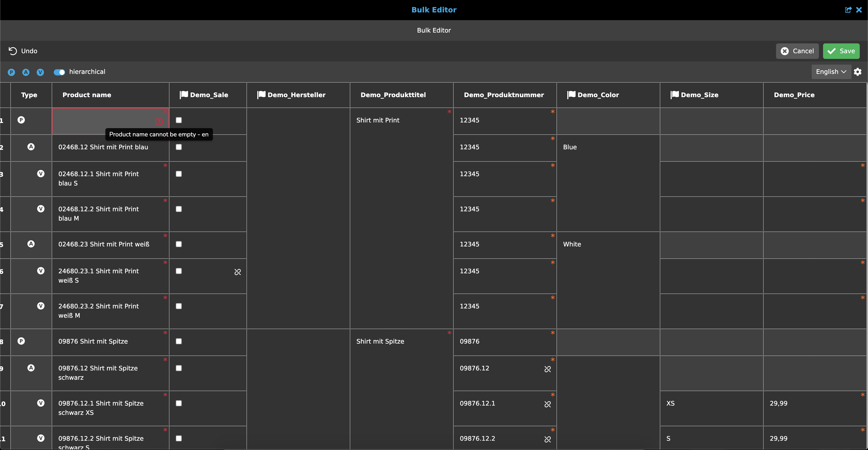868x450 pixels.
Task: Click the Cancel button
Action: 797,51
